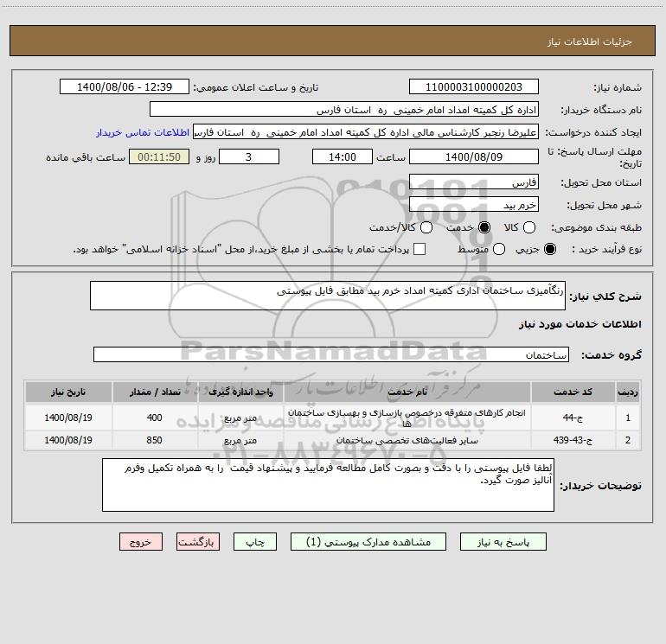666x644 pixels.
Task: Click the service group field ساختمان
Action: tap(331, 354)
